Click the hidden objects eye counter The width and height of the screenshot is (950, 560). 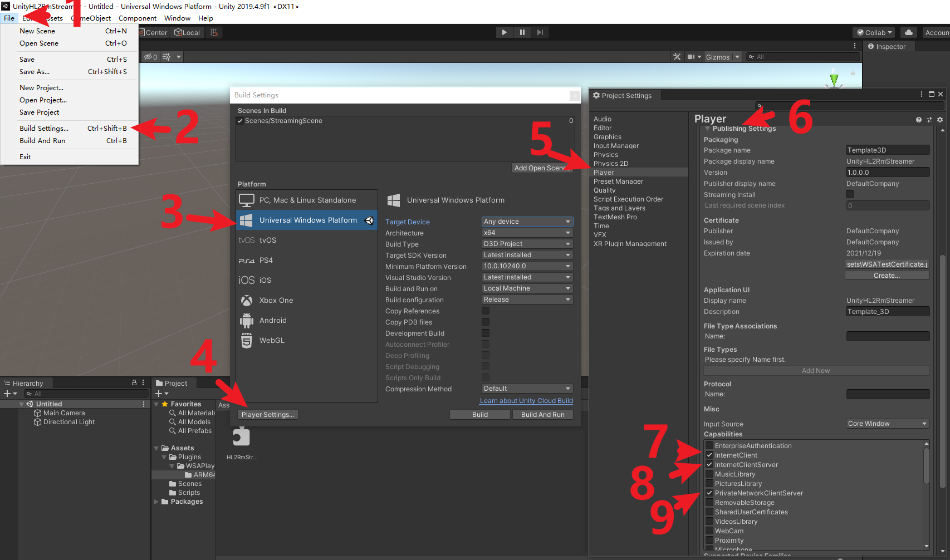point(150,57)
